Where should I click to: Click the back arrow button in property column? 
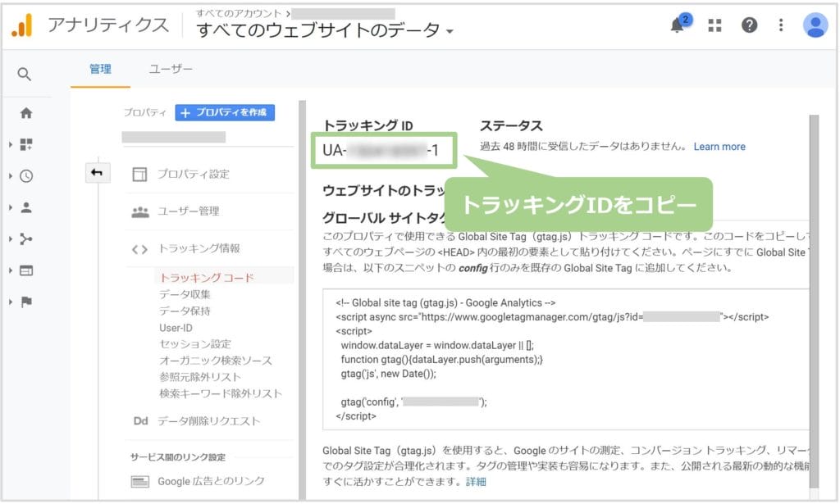point(97,172)
